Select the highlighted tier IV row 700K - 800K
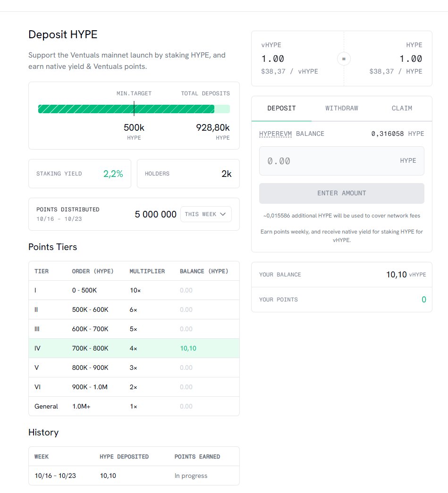The width and height of the screenshot is (448, 493). (134, 348)
